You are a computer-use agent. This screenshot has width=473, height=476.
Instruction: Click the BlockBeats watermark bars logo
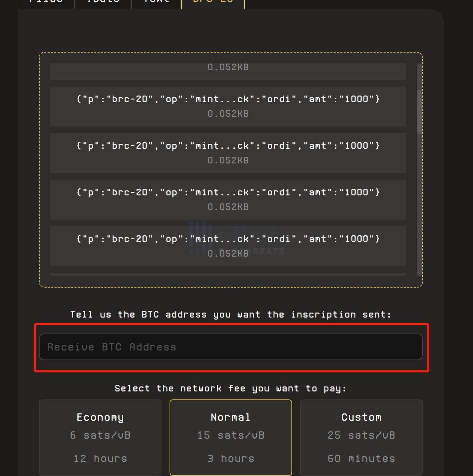coord(200,238)
